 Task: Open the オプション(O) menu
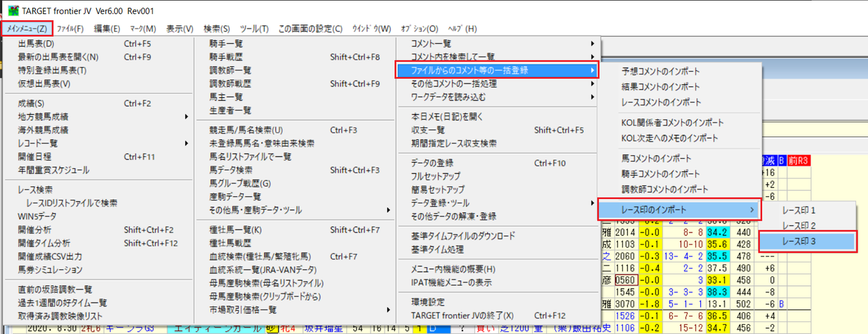pos(419,29)
